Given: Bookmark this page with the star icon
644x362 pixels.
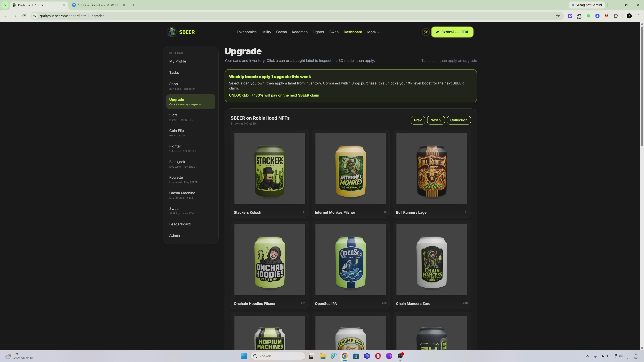Looking at the screenshot, I should [x=557, y=16].
